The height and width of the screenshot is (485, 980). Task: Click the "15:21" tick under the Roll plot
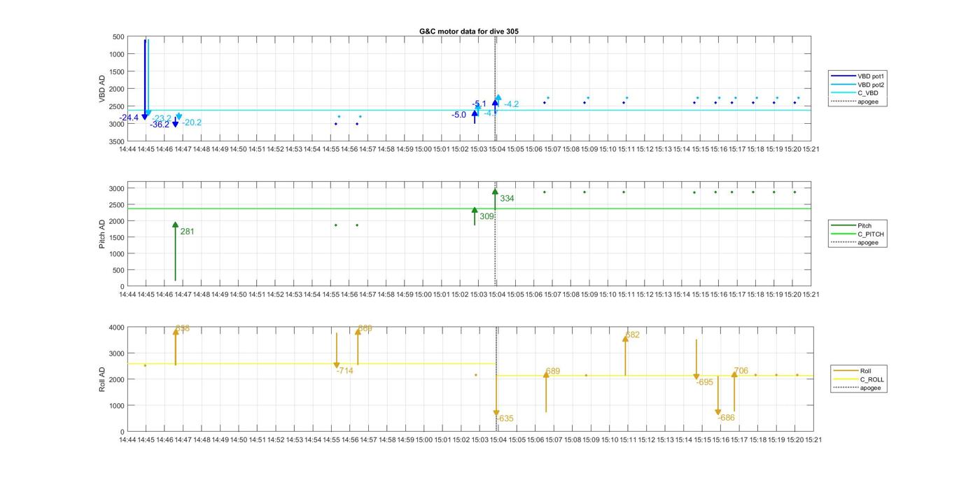(813, 440)
